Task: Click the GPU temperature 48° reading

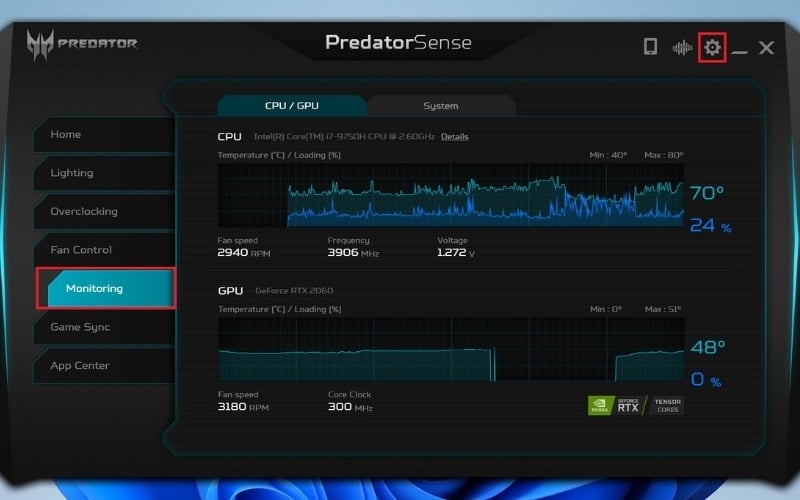Action: [x=708, y=347]
